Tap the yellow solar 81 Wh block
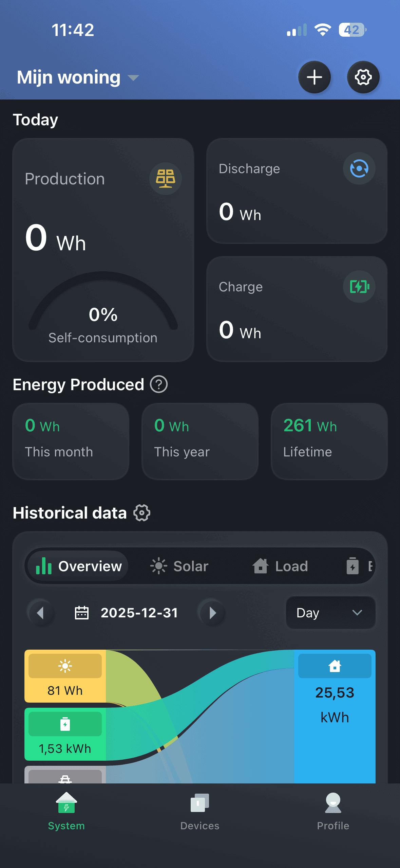Viewport: 400px width, 868px height. 65,676
